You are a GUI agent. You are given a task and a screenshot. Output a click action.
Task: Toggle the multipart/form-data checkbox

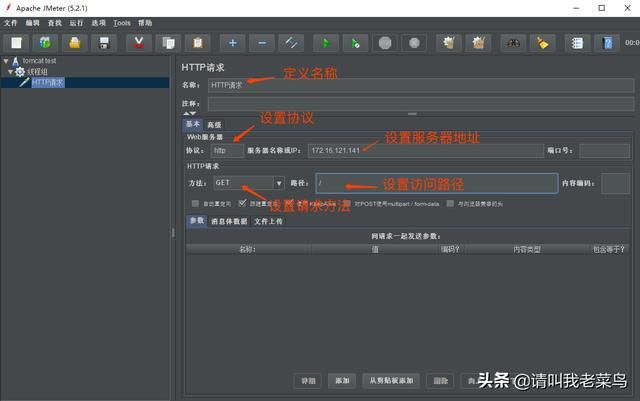pyautogui.click(x=347, y=203)
